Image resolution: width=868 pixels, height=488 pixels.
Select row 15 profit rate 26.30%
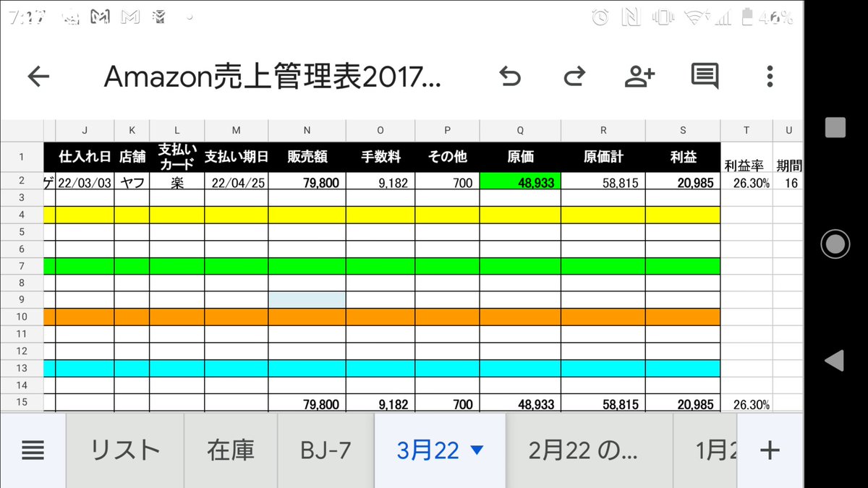746,403
